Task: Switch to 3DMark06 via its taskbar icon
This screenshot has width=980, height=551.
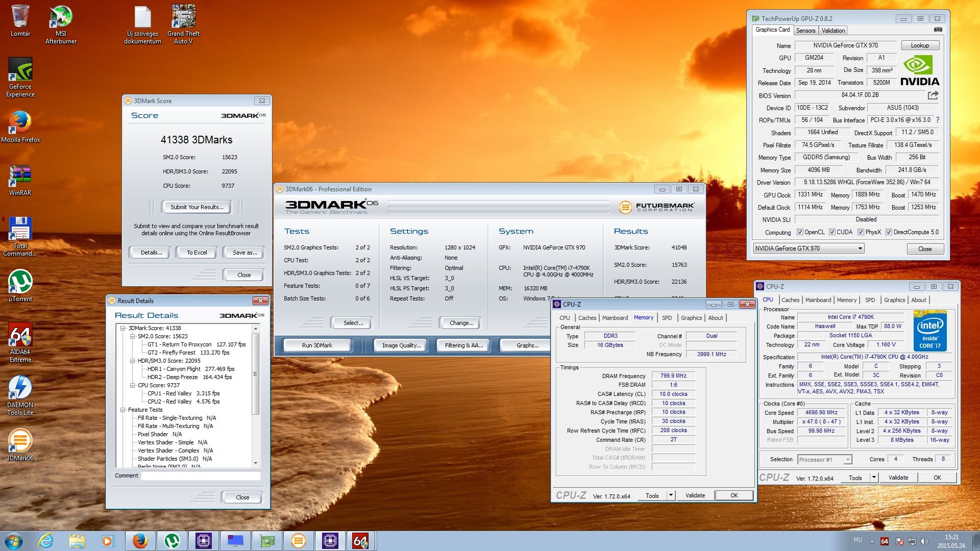Action: coord(298,541)
